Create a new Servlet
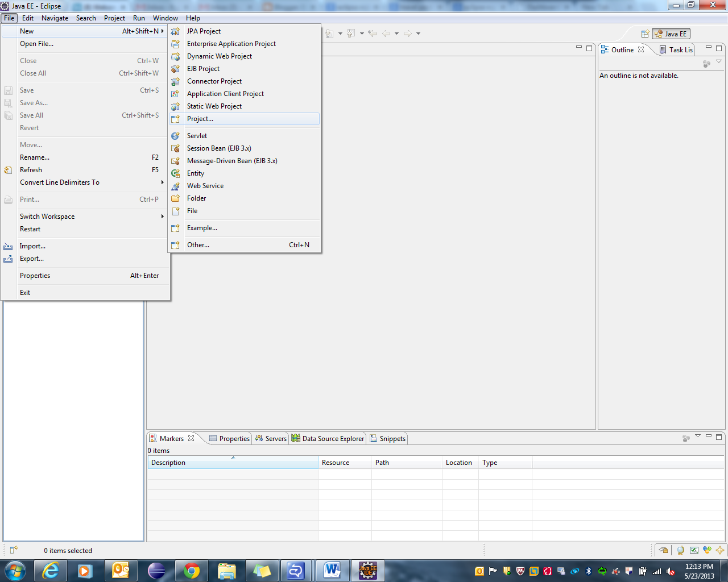The height and width of the screenshot is (582, 728). coord(245,136)
